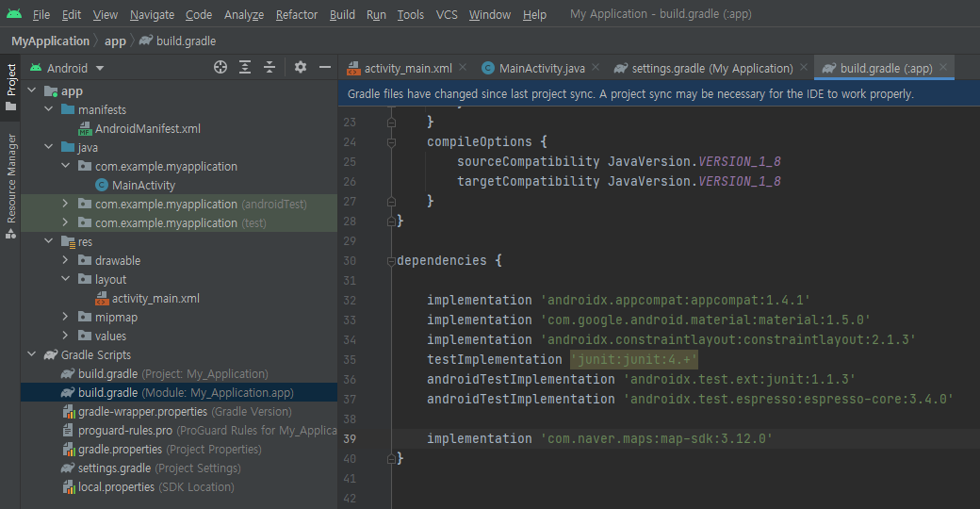
Task: Collapse the java folder
Action: click(49, 147)
